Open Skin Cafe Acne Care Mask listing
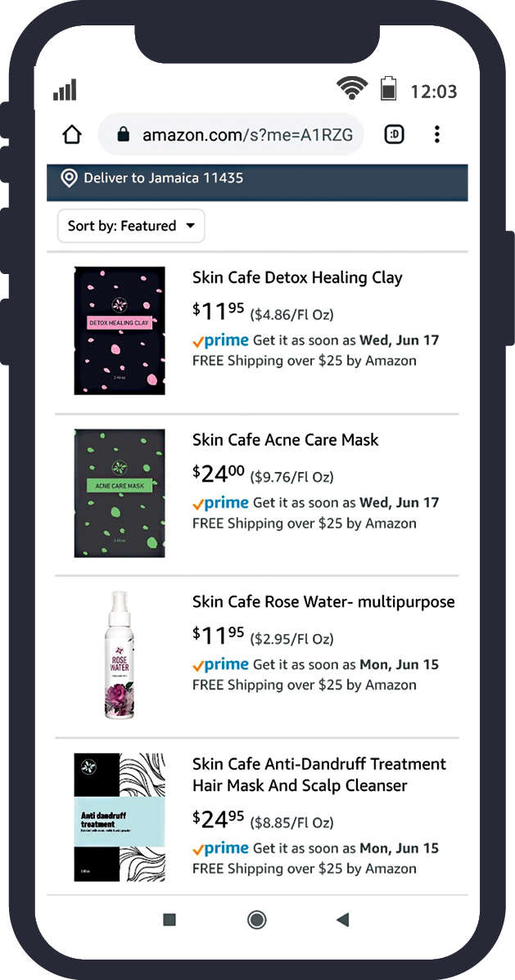 286,439
